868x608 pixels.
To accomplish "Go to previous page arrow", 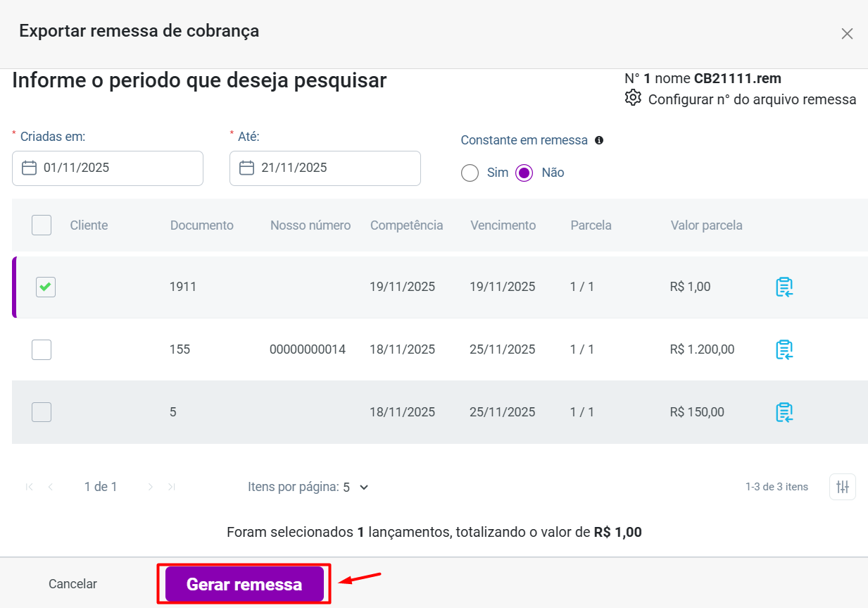I will click(51, 487).
